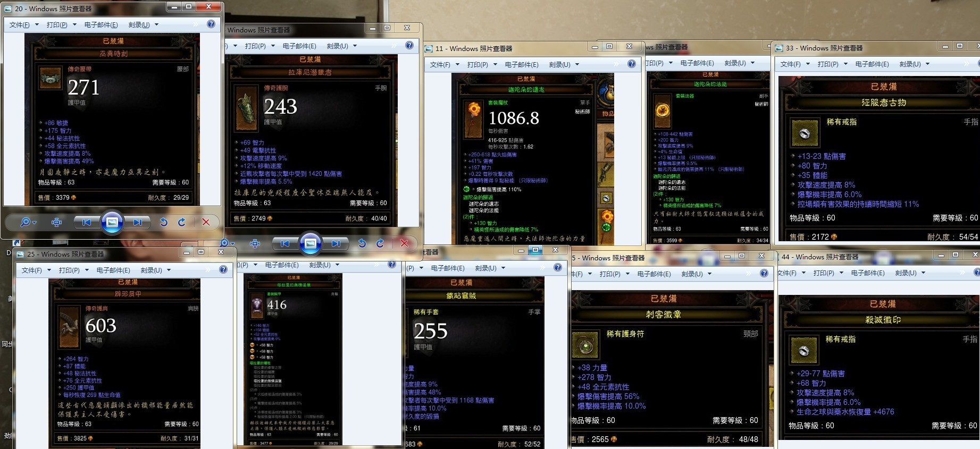Image resolution: width=980 pixels, height=449 pixels.
Task: Show hidden toolbar commands in window 20
Action: pos(196,24)
